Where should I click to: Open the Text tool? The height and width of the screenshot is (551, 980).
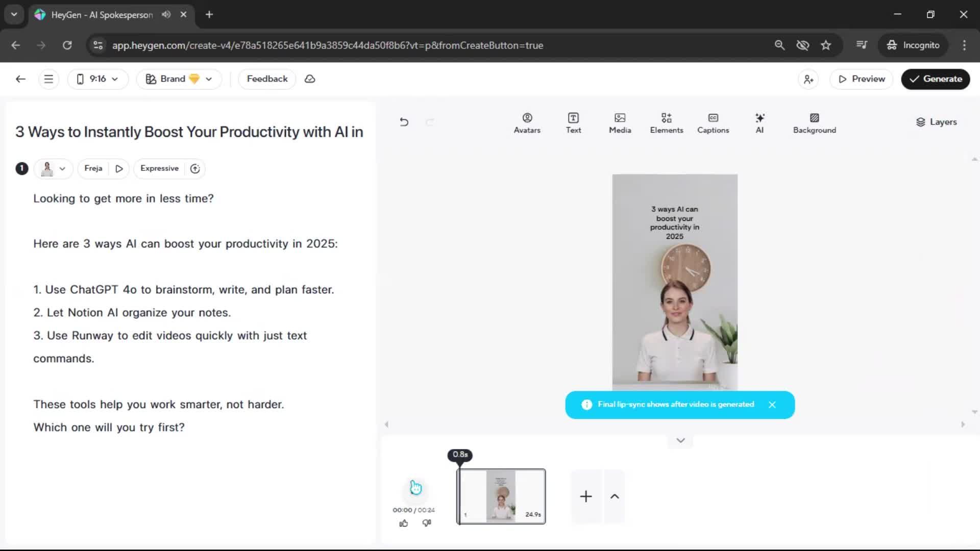573,123
